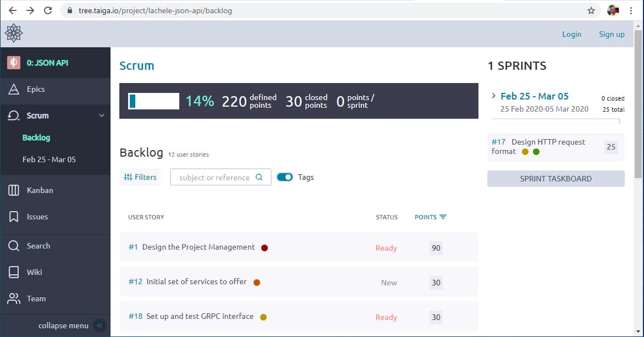
Task: Toggle the Tags switch off
Action: 285,177
